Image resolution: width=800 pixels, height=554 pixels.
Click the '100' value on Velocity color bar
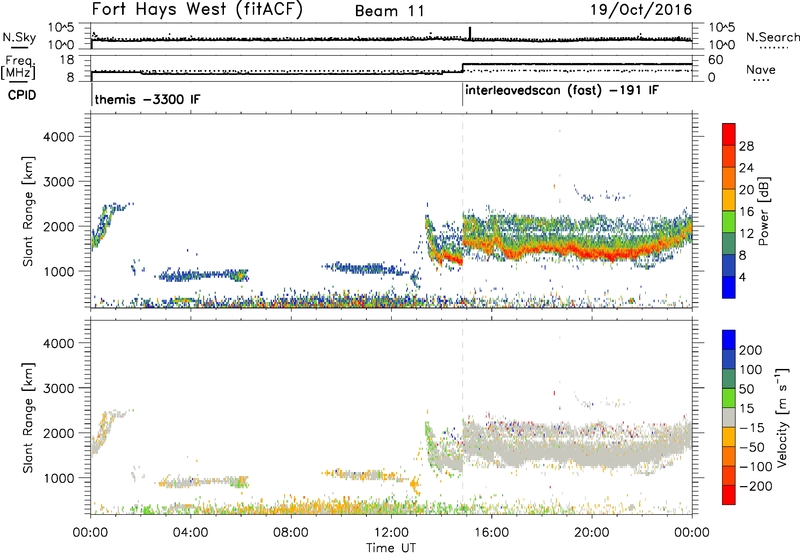751,370
